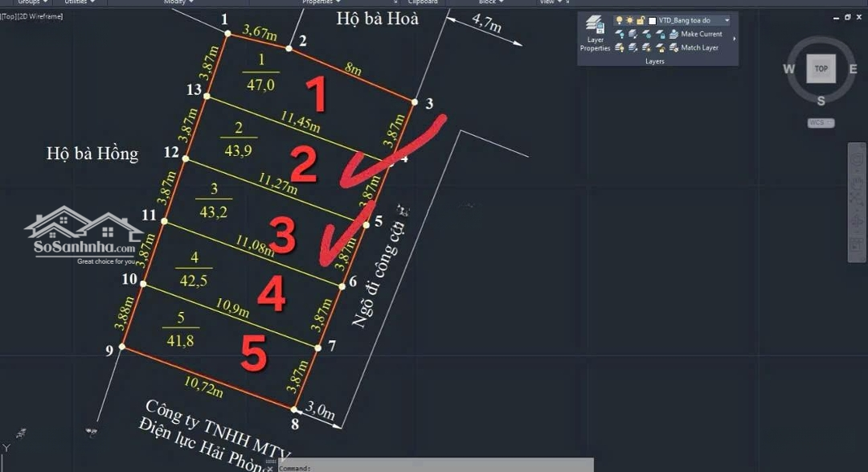The height and width of the screenshot is (472, 868).
Task: Expand the Layers panel flyout arrow
Action: [735, 39]
